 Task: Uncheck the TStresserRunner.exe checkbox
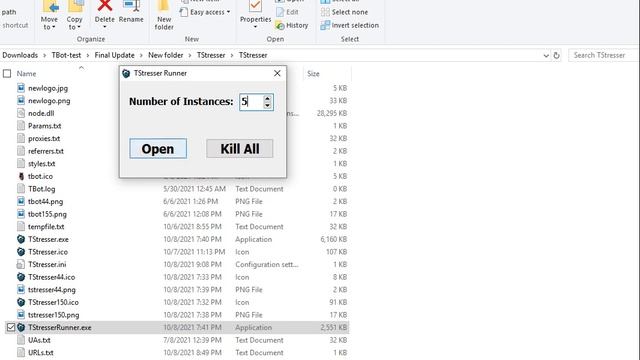pyautogui.click(x=11, y=327)
